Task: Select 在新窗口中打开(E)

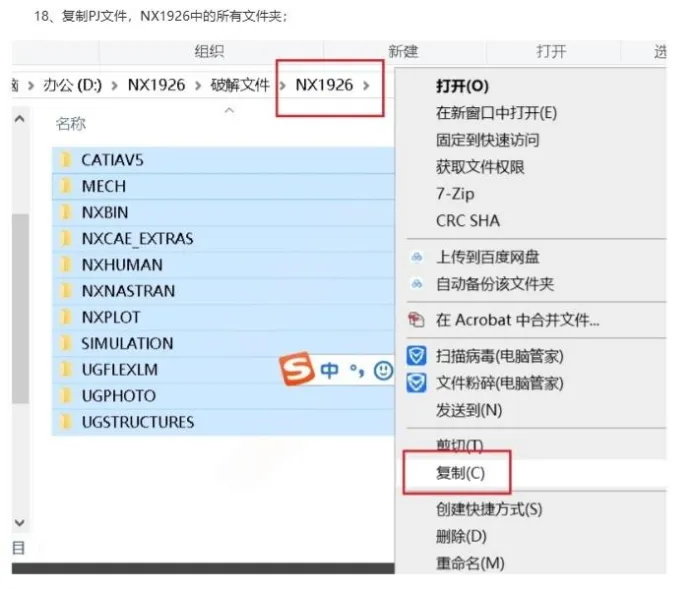Action: click(x=496, y=113)
